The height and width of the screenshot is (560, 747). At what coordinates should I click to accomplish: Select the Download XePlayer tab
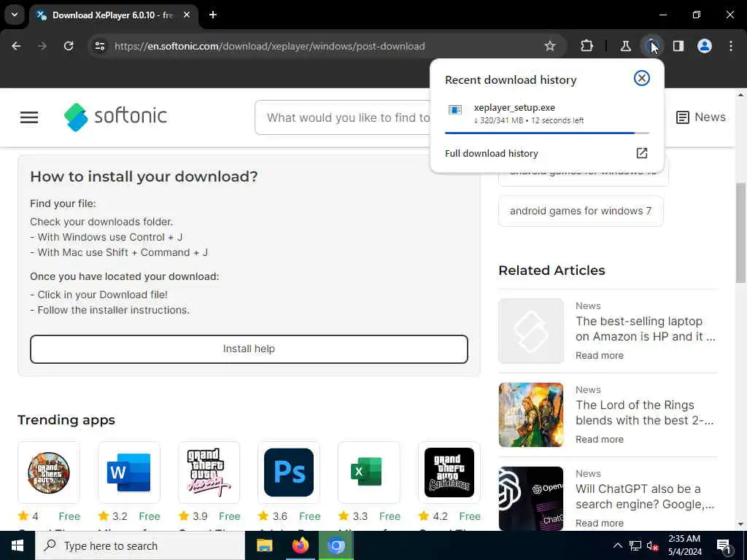pos(112,15)
